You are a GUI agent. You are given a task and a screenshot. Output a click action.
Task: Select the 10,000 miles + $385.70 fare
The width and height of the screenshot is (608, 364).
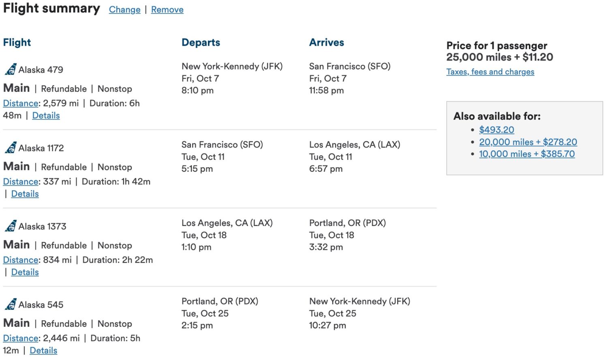(527, 154)
